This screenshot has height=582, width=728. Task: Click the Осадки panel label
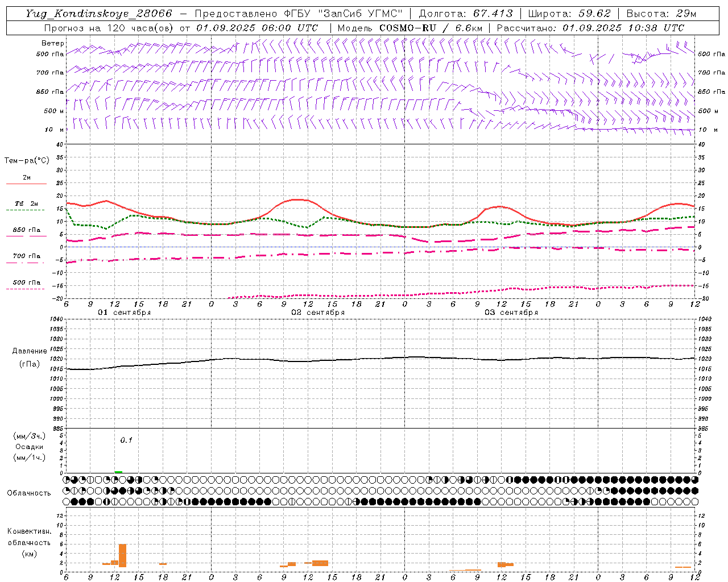pos(29,447)
